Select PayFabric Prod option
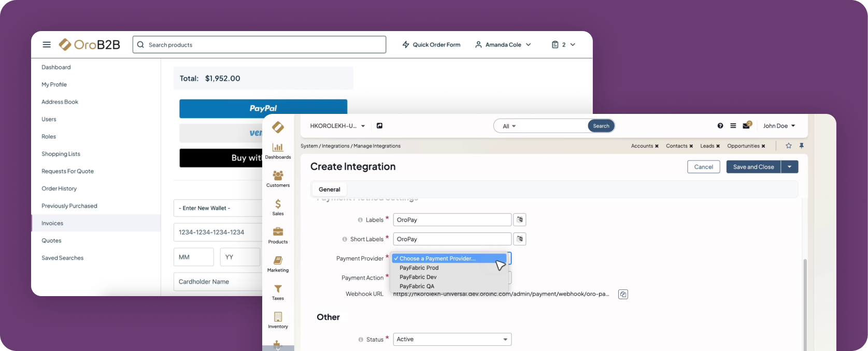Viewport: 868px width, 351px height. 448,268
